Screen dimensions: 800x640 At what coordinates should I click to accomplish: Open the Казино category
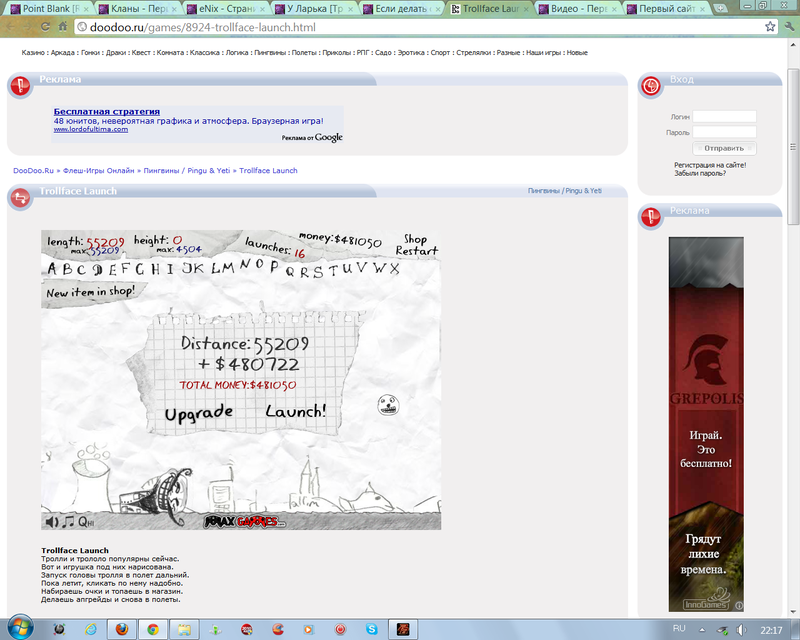pos(33,53)
